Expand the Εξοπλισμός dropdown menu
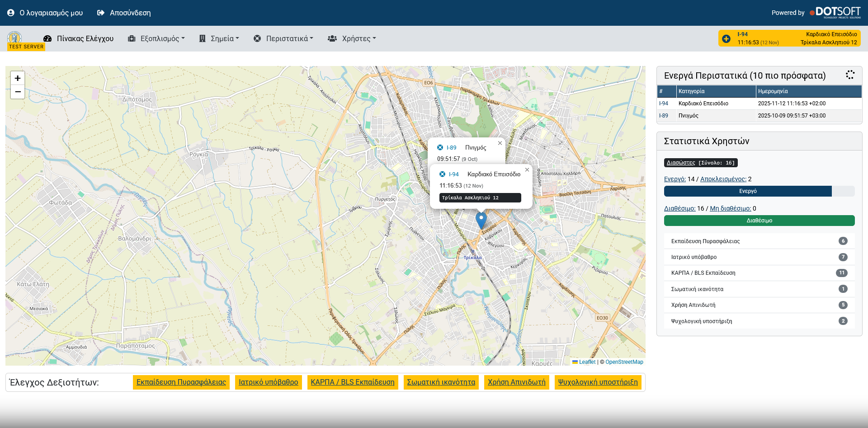The width and height of the screenshot is (868, 428). [x=156, y=39]
